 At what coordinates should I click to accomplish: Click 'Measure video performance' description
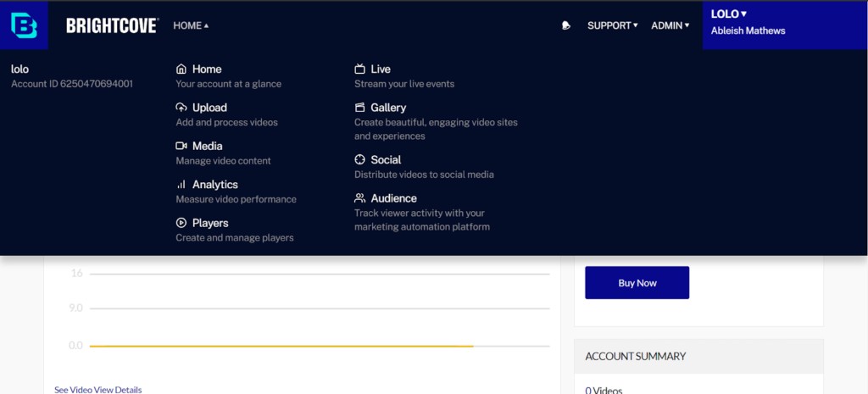[x=236, y=199]
